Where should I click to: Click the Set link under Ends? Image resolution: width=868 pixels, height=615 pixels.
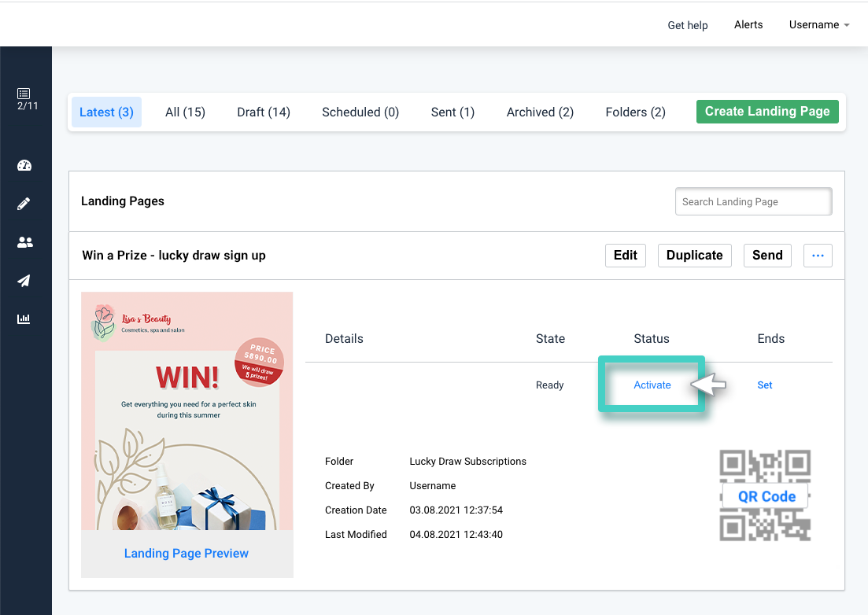[764, 385]
